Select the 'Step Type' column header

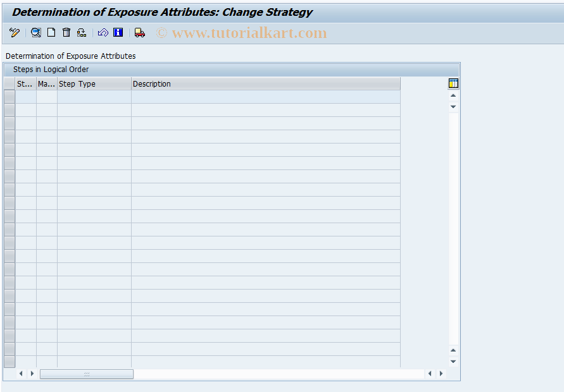pos(94,83)
